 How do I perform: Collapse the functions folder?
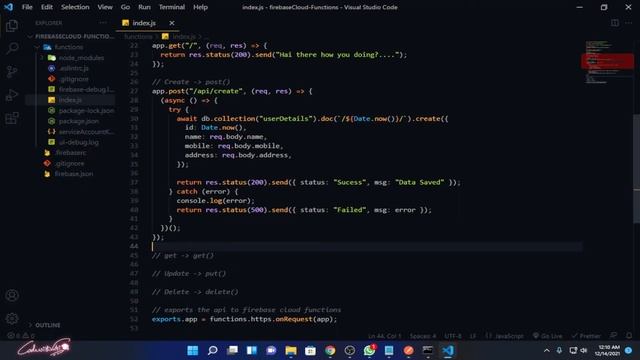pos(69,47)
